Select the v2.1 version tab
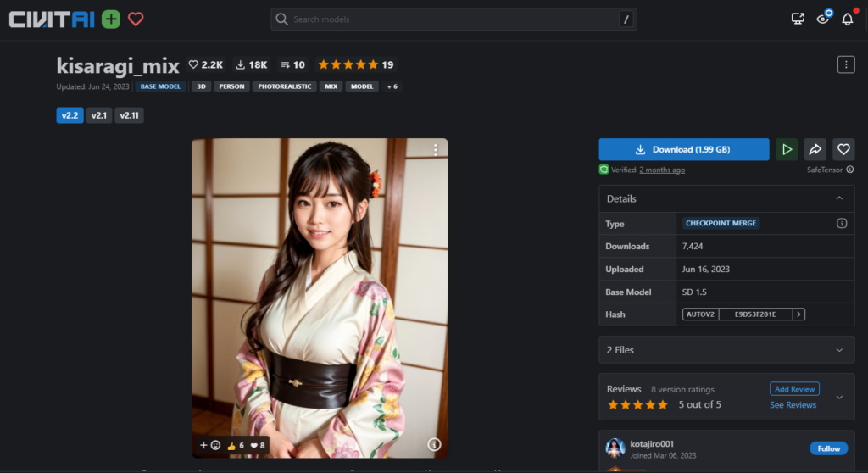 pos(99,115)
